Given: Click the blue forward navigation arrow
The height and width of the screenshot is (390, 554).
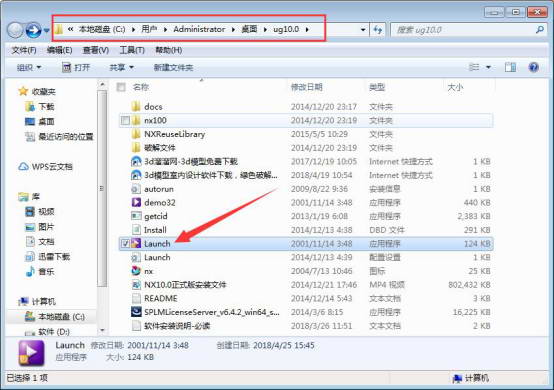Looking at the screenshot, I should tap(34, 30).
